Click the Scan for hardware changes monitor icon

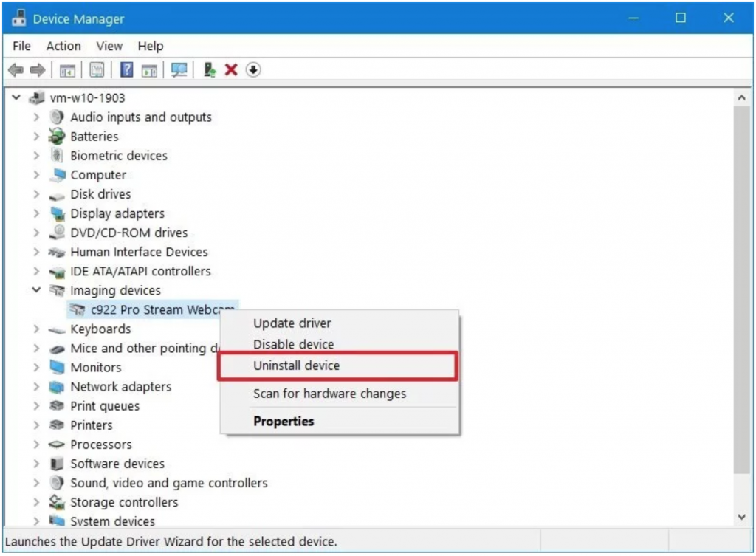[179, 70]
